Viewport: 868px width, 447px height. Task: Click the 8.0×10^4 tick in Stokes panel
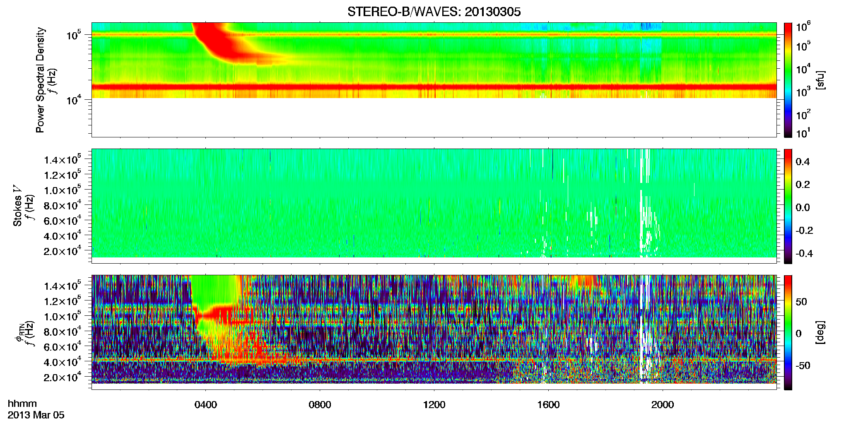coord(62,206)
